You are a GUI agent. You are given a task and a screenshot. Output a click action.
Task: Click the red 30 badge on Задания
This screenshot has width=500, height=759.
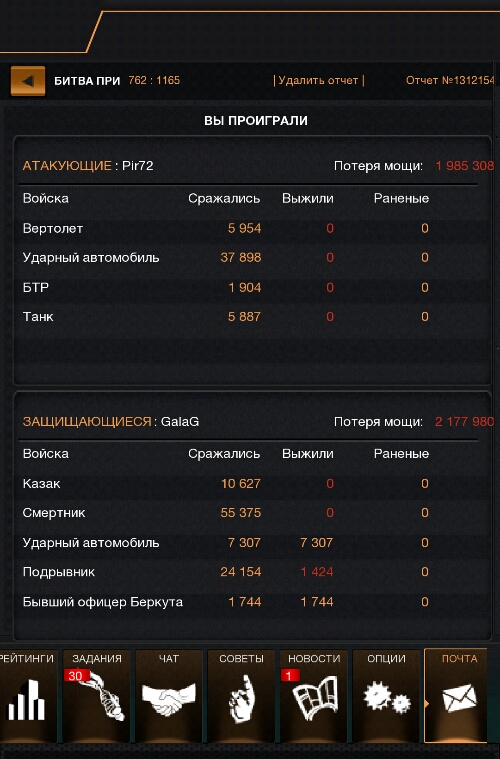(x=76, y=675)
